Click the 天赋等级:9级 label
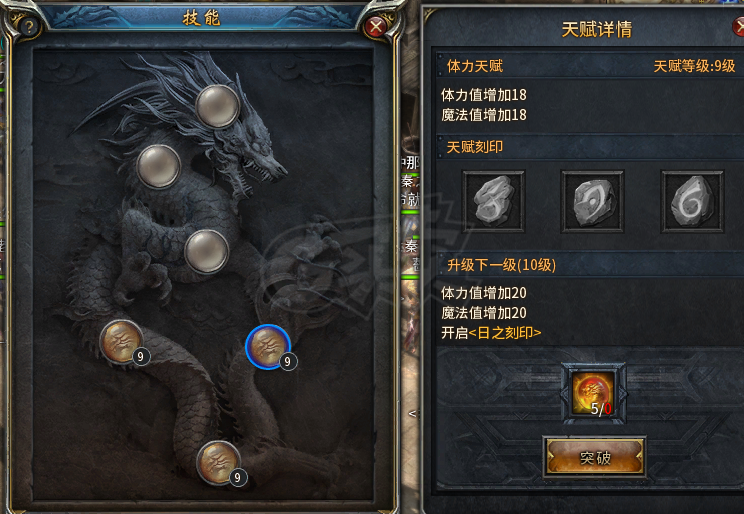This screenshot has height=514, width=744. [x=695, y=65]
